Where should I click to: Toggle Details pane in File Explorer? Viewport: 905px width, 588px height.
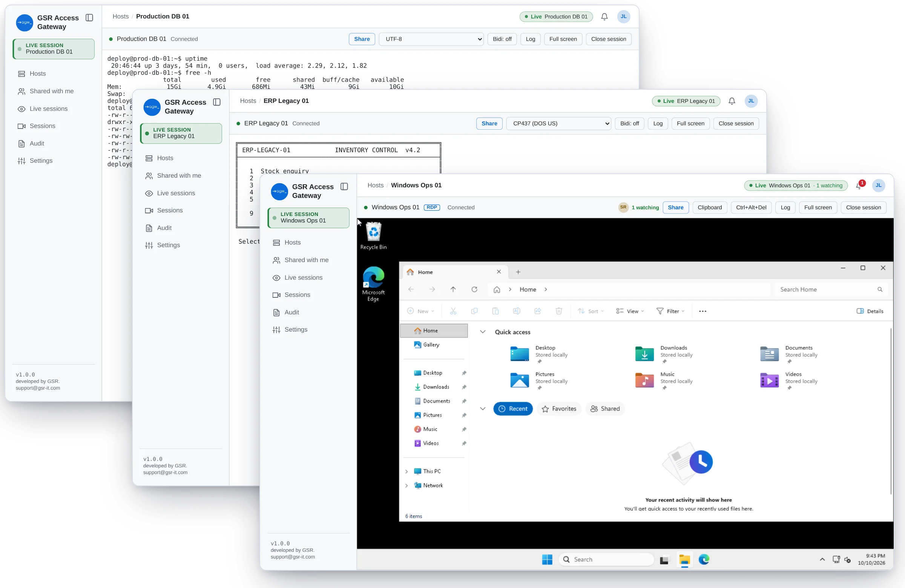870,311
